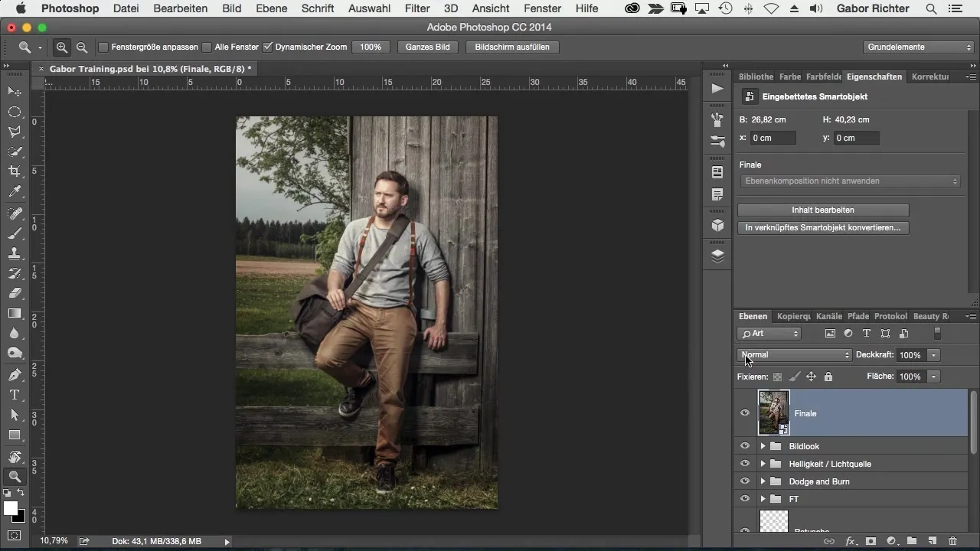The width and height of the screenshot is (980, 551).
Task: Select the Clone Stamp tool
Action: tap(15, 253)
